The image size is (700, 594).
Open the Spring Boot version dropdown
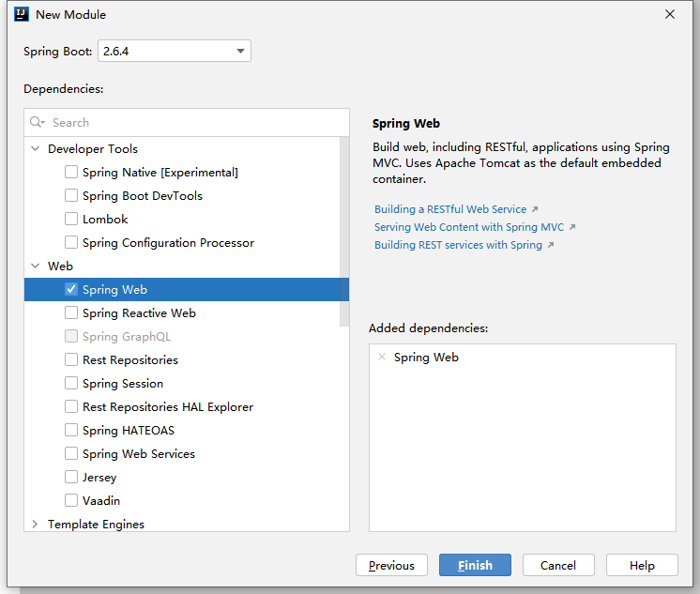(x=174, y=52)
